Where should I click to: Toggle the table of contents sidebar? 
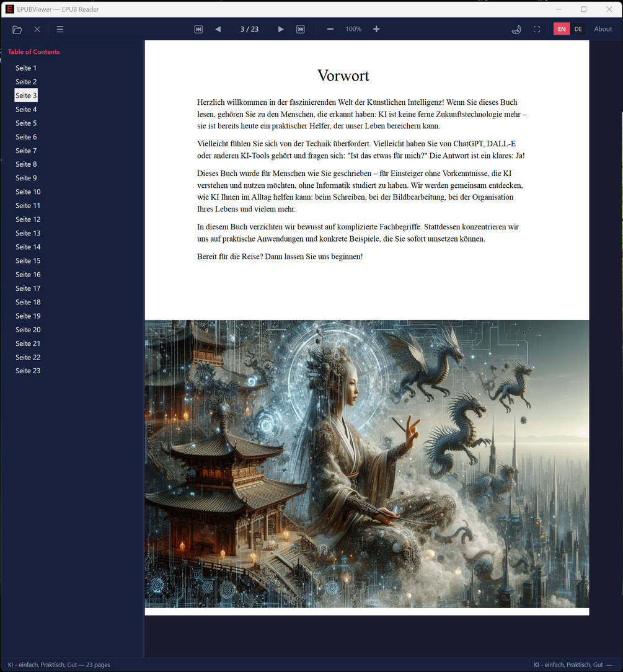click(x=60, y=29)
